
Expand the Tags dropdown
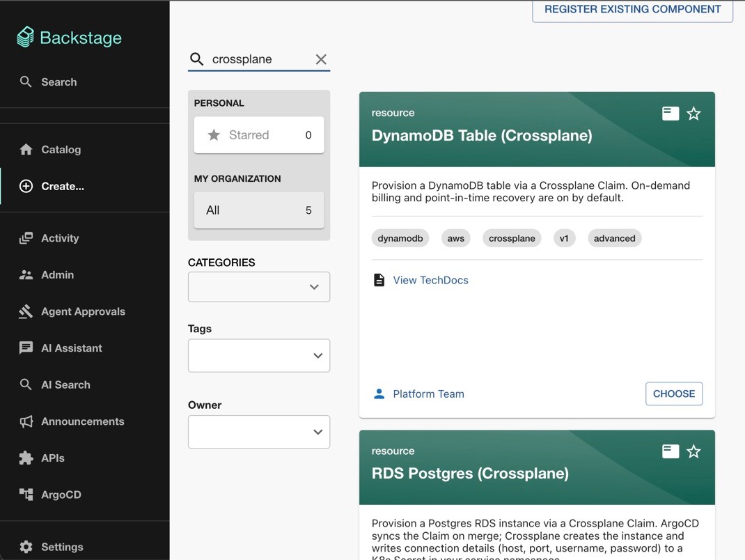(259, 356)
